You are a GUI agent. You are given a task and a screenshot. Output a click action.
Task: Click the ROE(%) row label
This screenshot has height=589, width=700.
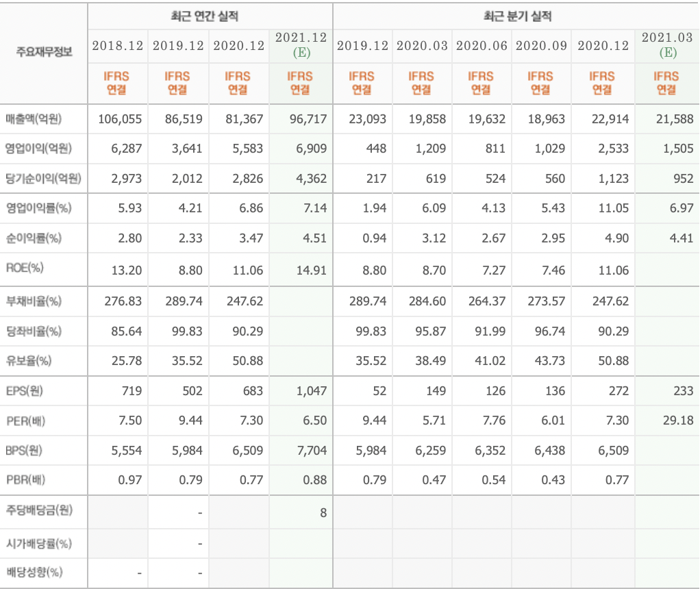[25, 268]
